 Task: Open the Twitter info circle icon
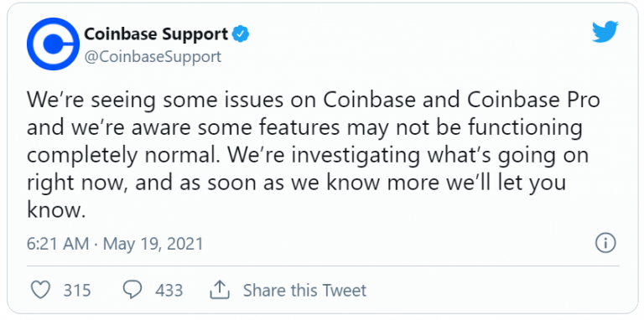point(605,244)
